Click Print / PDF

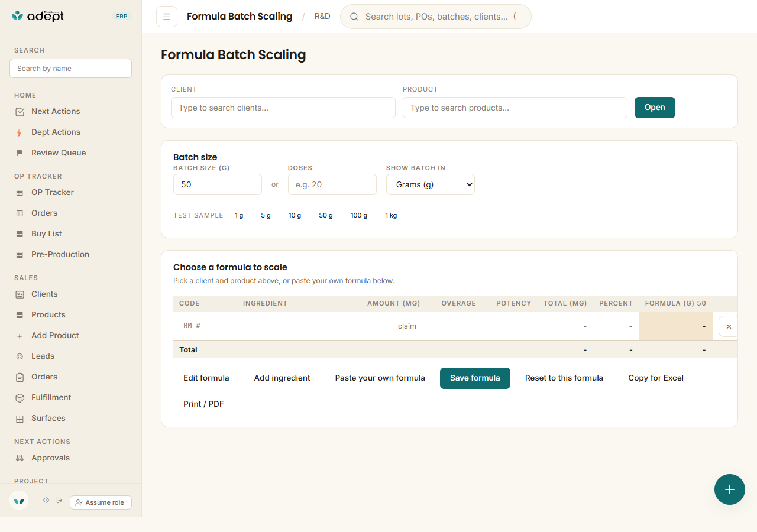tap(203, 404)
